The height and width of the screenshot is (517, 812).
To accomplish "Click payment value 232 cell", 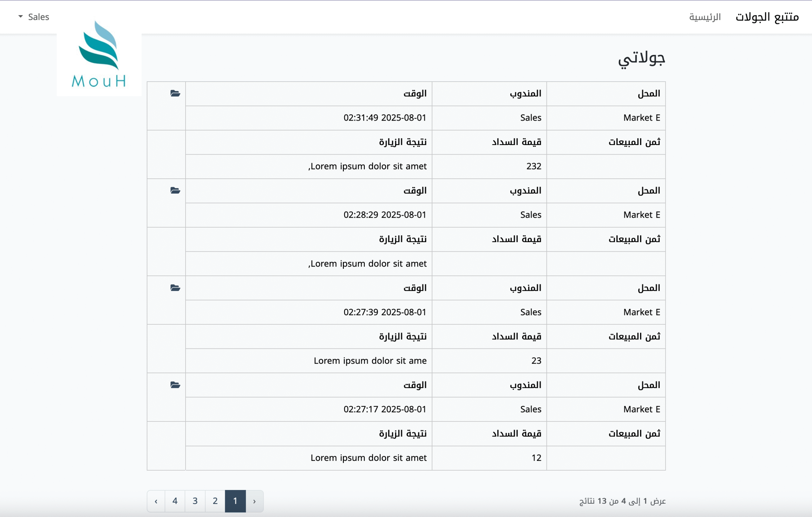I will 534,166.
